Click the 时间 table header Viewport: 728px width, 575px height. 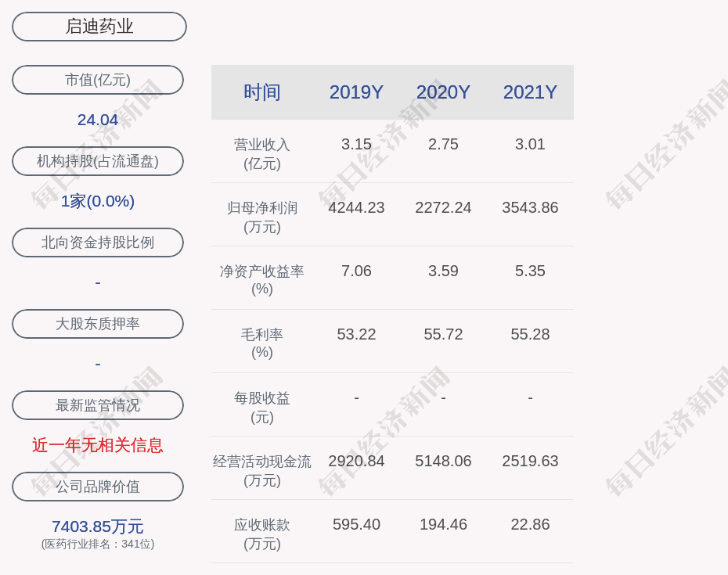point(262,92)
